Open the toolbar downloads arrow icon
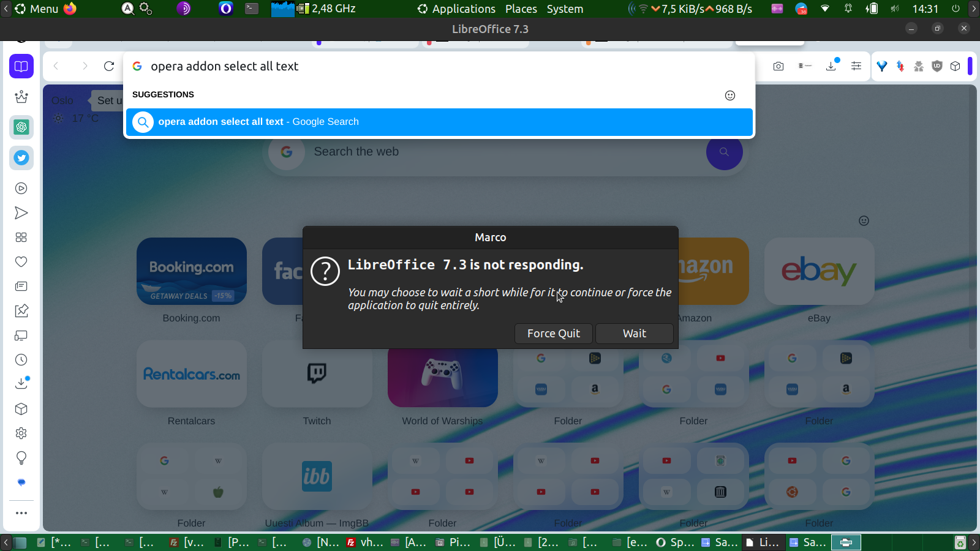 point(831,66)
